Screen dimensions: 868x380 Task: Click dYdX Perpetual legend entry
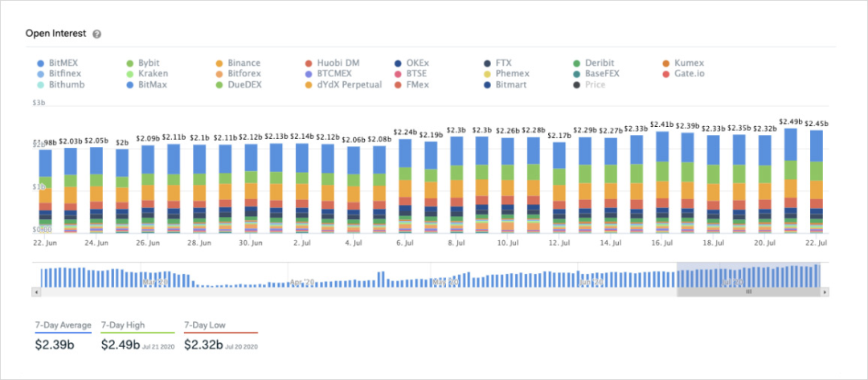coord(349,84)
